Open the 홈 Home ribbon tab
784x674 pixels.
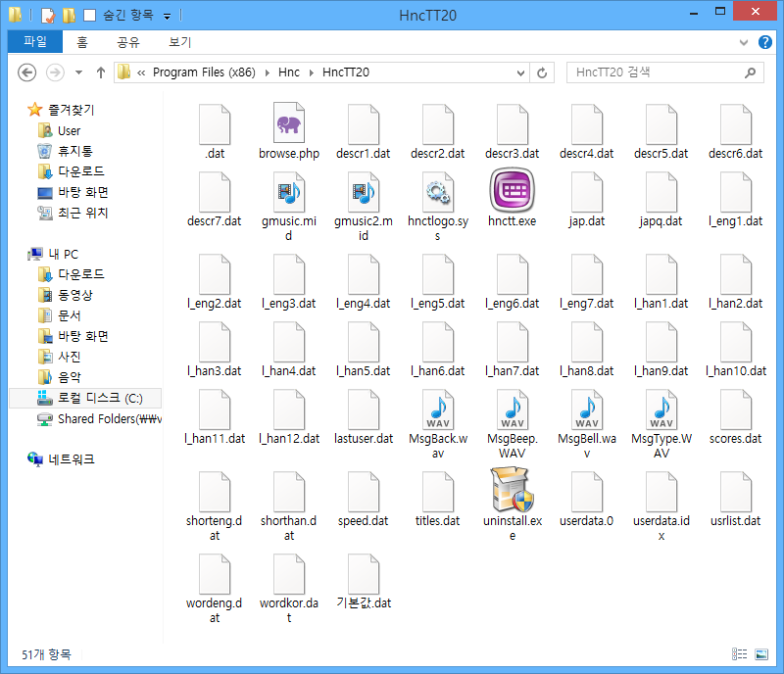pos(82,42)
